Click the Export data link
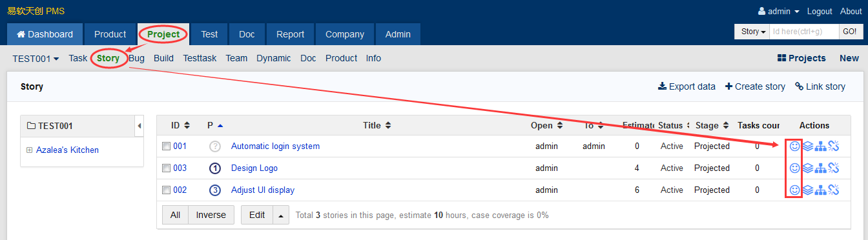 [x=687, y=86]
